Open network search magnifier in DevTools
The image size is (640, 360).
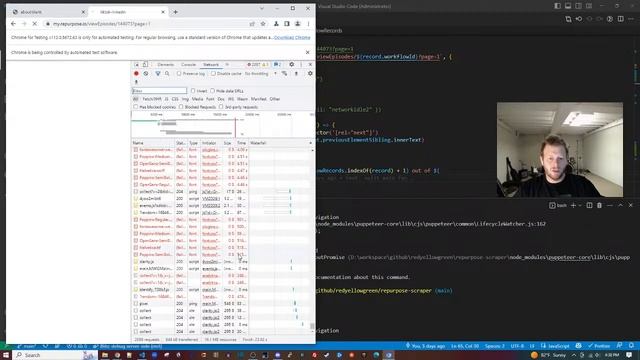[167, 73]
